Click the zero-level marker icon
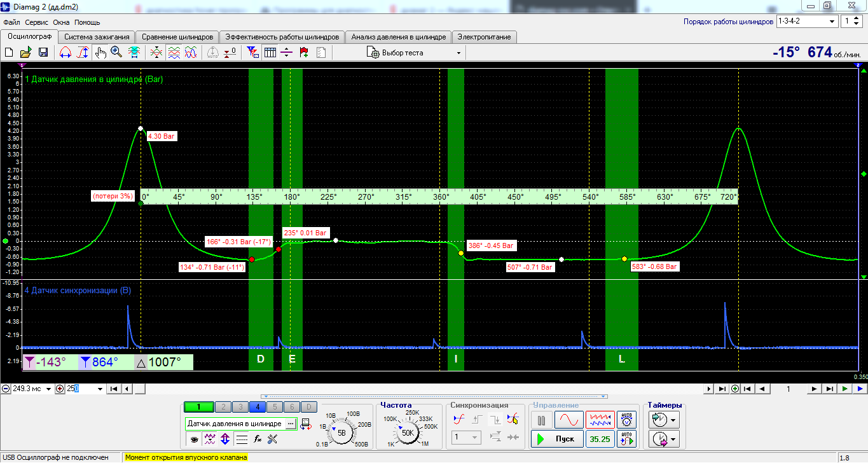Viewport: 868px width, 463px height. point(231,53)
